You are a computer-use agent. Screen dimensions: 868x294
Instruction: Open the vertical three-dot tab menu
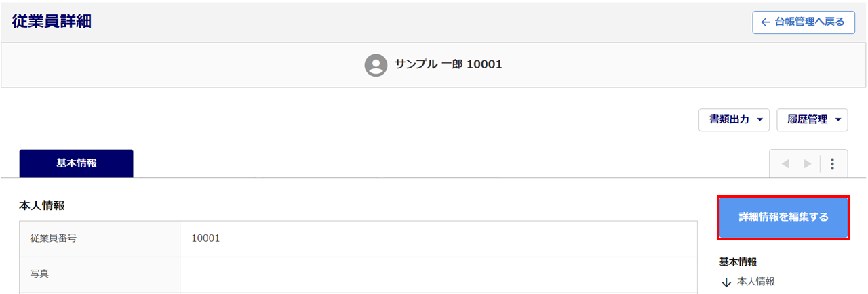pos(833,164)
